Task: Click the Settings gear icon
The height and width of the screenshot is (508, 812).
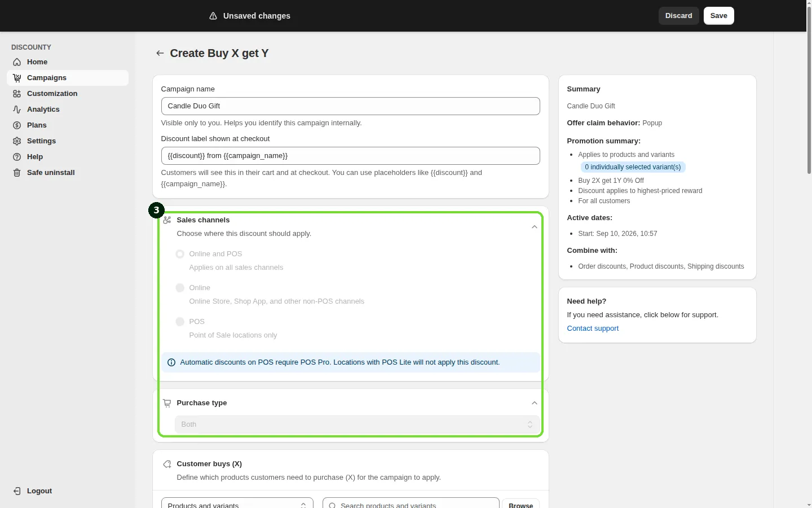Action: pyautogui.click(x=17, y=141)
